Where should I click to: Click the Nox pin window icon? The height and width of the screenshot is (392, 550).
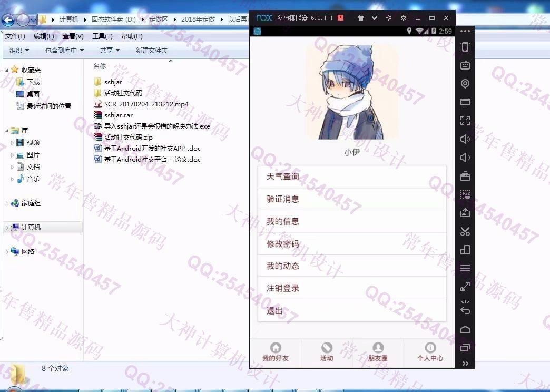389,18
